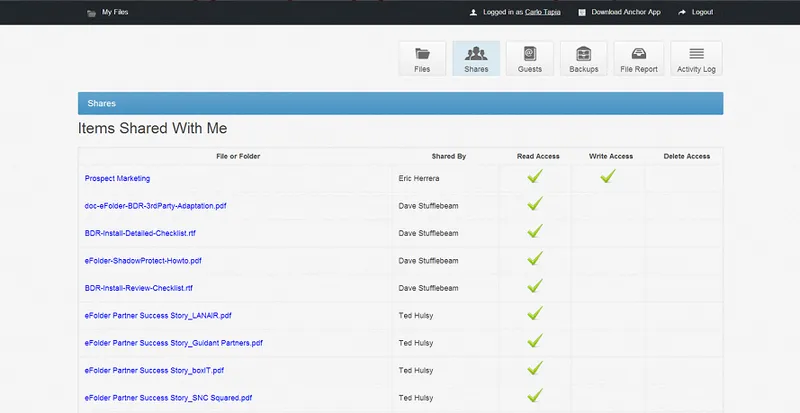
Task: Open Carlo Tapia profile link
Action: tap(542, 12)
